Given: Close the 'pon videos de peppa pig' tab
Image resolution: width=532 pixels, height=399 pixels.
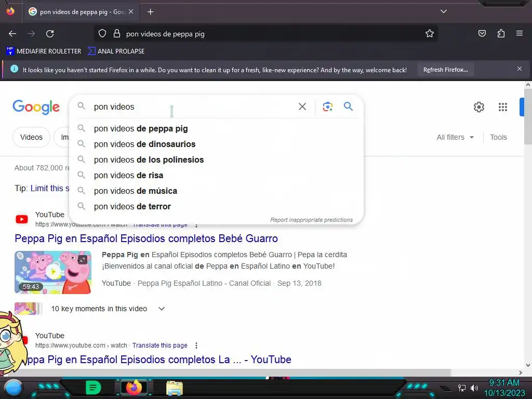Looking at the screenshot, I should 131,11.
